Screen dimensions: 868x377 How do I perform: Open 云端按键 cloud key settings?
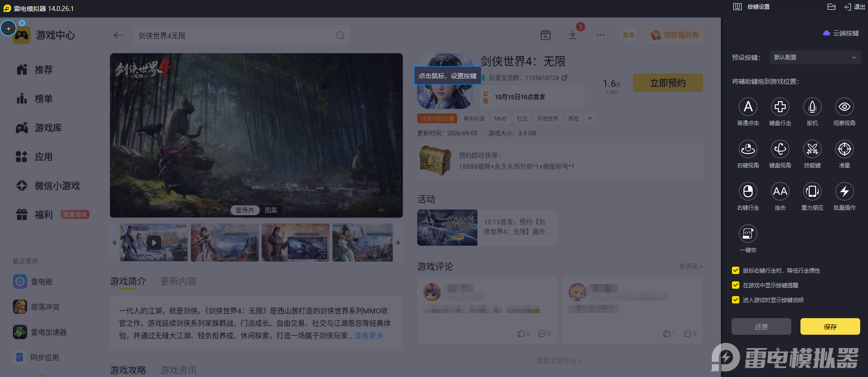coord(841,33)
